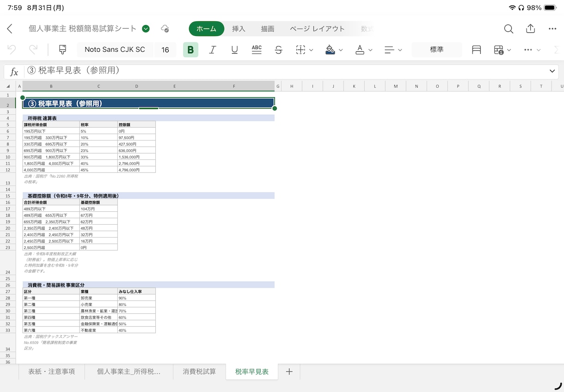The height and width of the screenshot is (392, 564).
Task: Tap the formula bar text field
Action: [284, 71]
